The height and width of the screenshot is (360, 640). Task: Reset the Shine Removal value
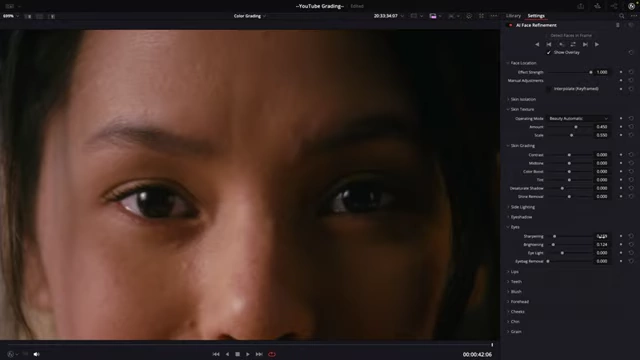click(x=631, y=197)
